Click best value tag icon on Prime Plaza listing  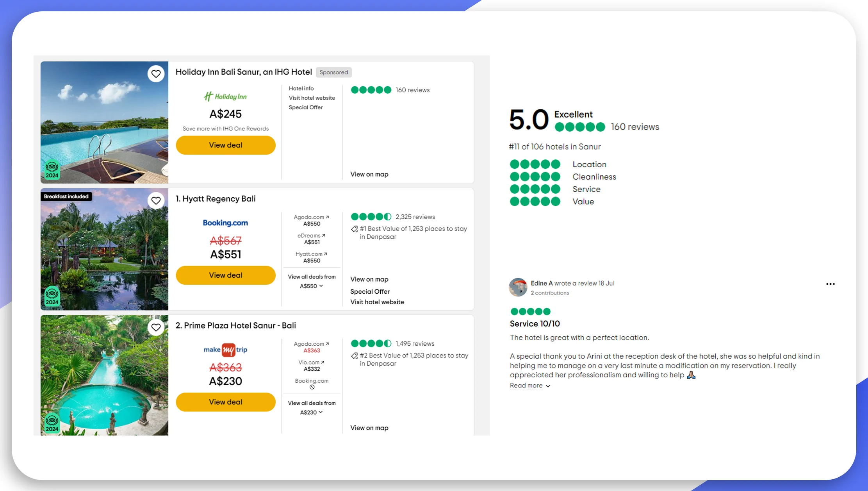coord(354,356)
